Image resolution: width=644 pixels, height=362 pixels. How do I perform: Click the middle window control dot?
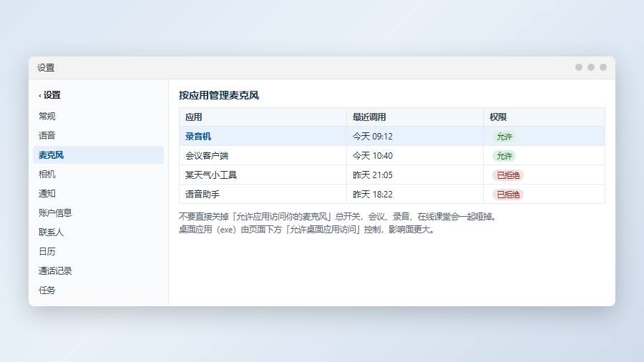[590, 67]
